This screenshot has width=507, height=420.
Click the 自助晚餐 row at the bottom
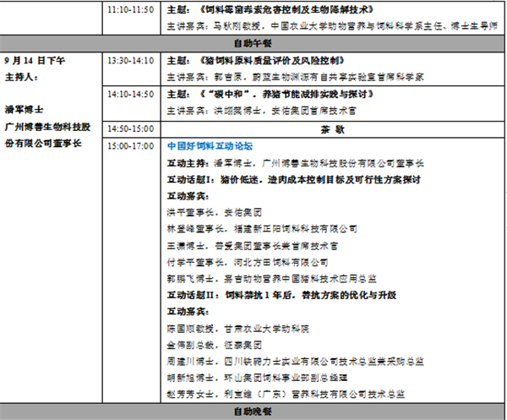click(252, 412)
